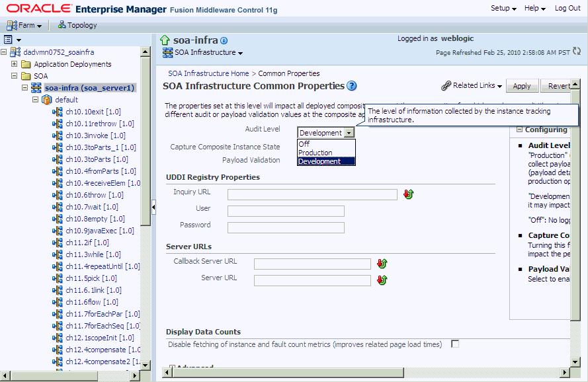
Task: Click in the Callback Server URL field
Action: (312, 264)
